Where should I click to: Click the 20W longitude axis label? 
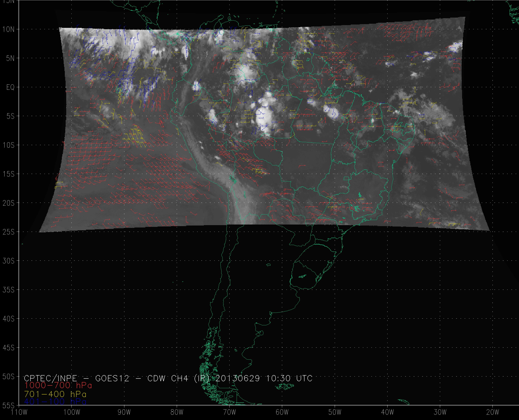click(x=492, y=412)
